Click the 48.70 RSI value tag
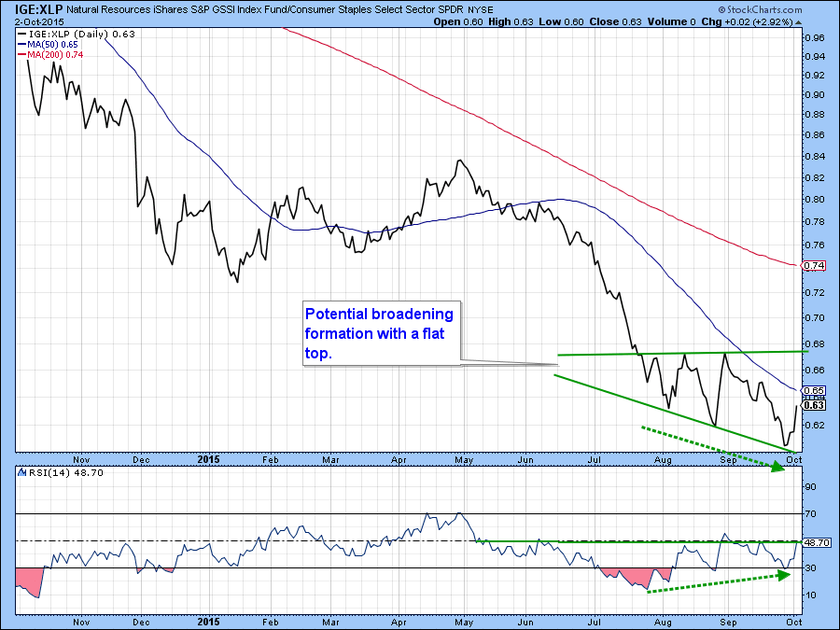 coord(817,542)
